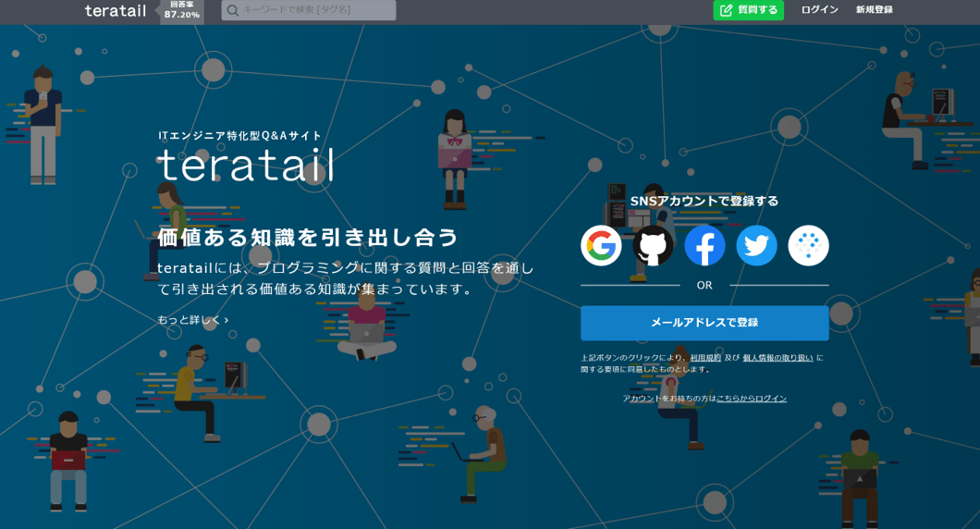Click the SNSアカウントで登録する heading
This screenshot has width=980, height=529.
[704, 201]
